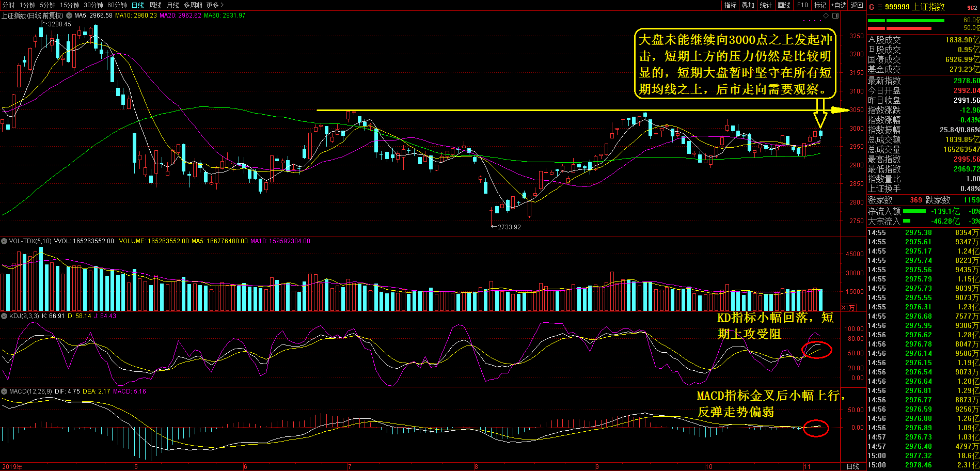
Task: Click the month 10 marker on time axis
Action: point(708,467)
